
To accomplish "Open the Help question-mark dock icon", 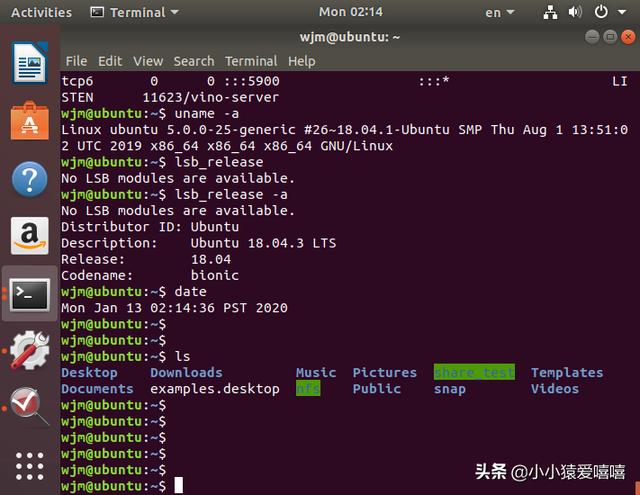I will click(30, 179).
